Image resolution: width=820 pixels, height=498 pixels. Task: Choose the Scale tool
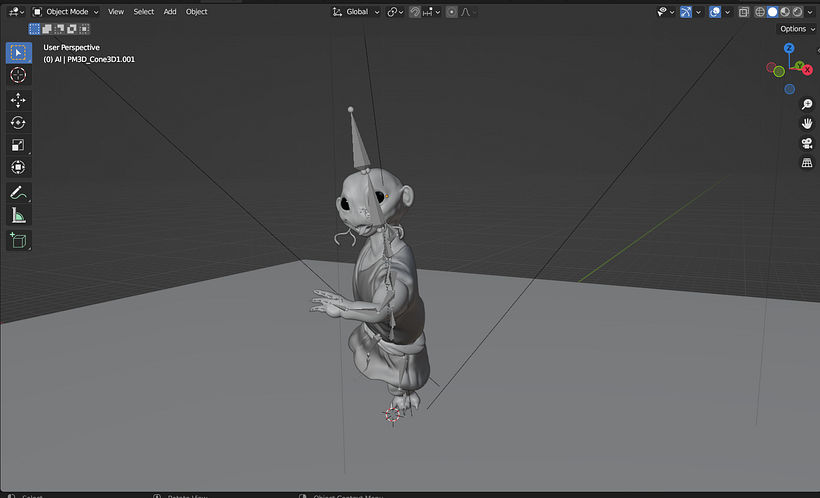click(18, 145)
